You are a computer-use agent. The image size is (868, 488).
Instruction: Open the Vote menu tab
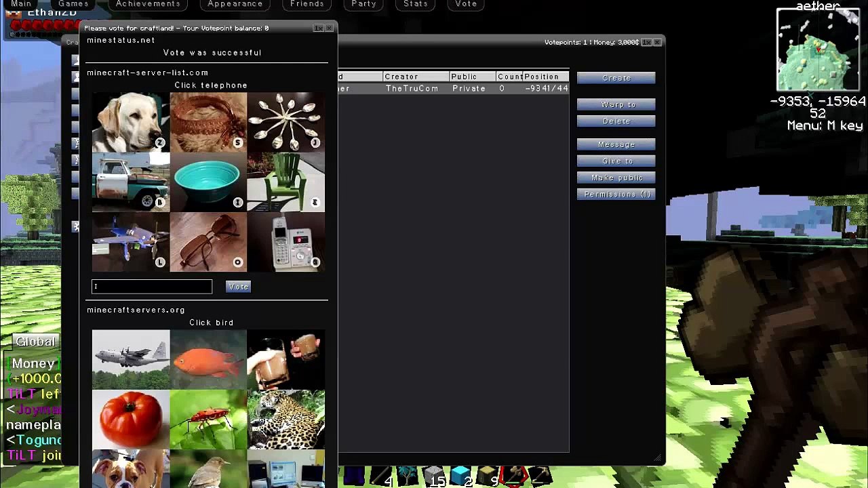(466, 4)
